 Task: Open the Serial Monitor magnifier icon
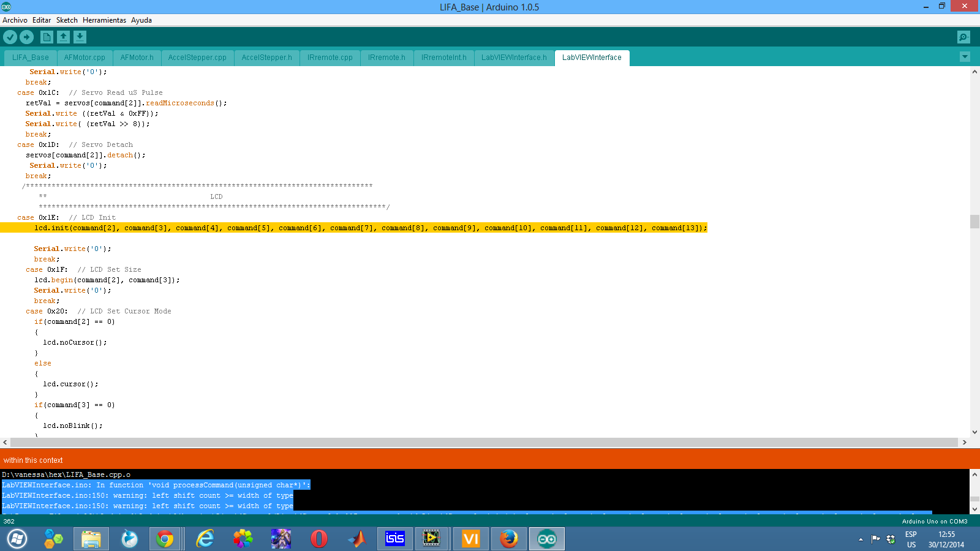(963, 37)
